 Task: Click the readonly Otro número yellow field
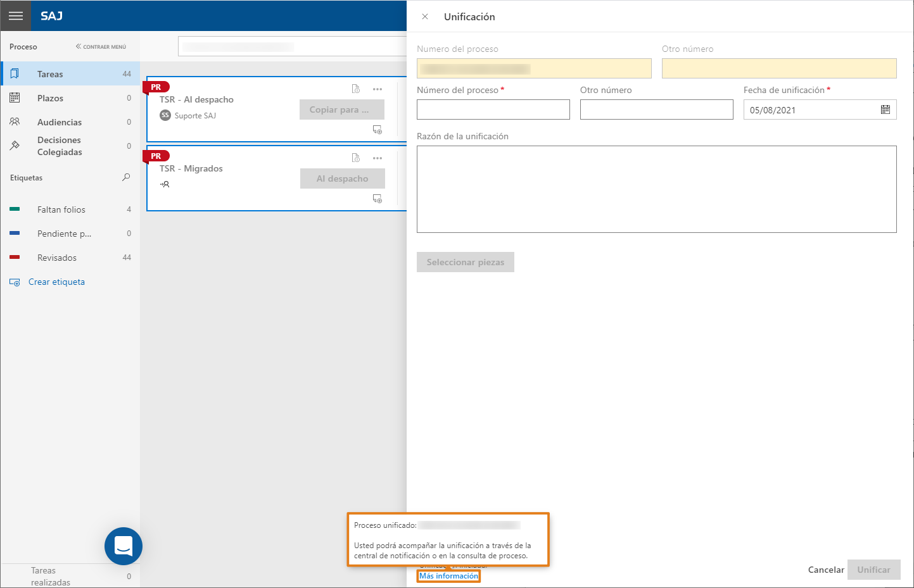[779, 68]
